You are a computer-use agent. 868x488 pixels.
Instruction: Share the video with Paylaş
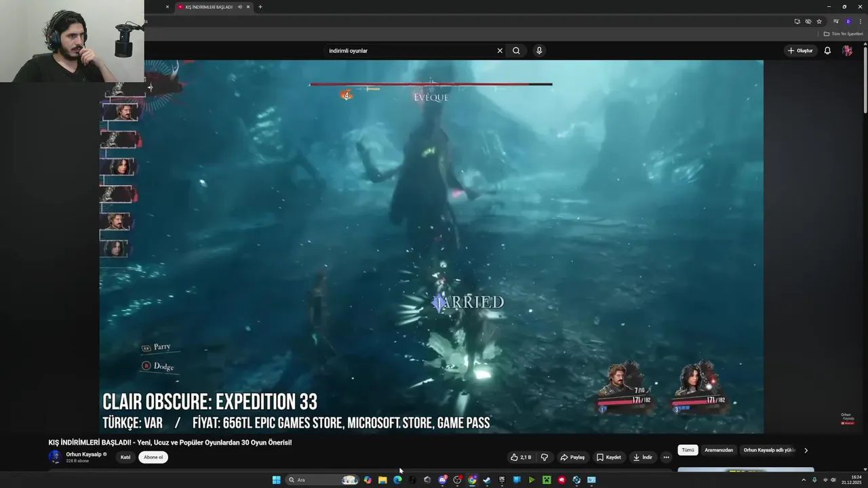(x=572, y=457)
